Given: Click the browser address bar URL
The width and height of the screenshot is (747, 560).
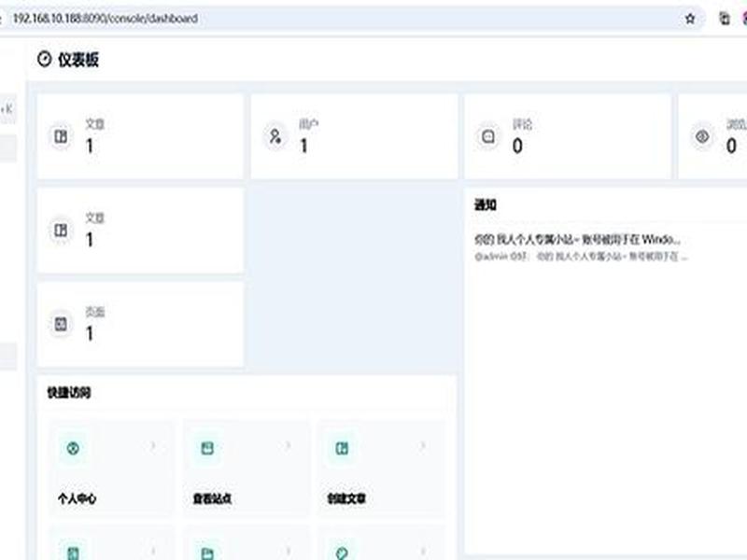Looking at the screenshot, I should click(x=106, y=19).
